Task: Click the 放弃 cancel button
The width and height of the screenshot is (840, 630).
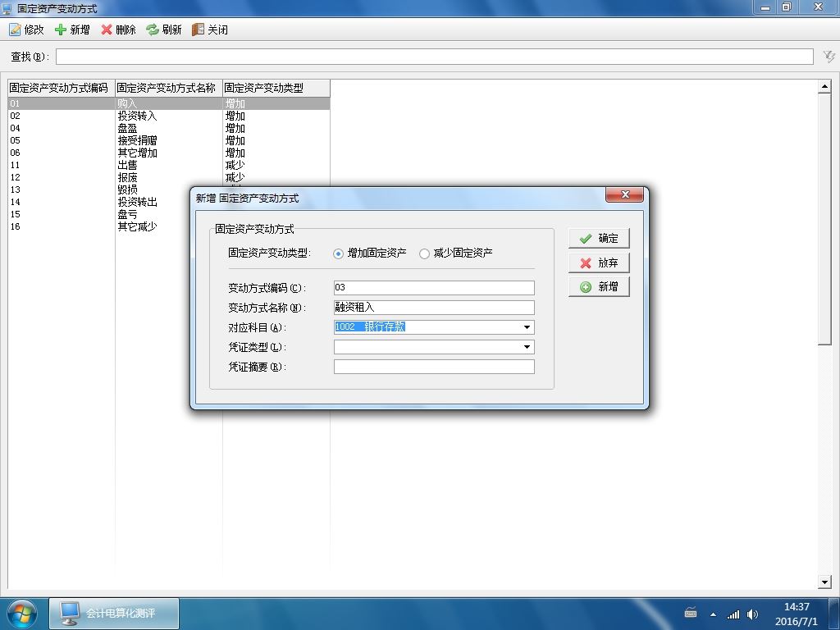Action: (x=599, y=262)
